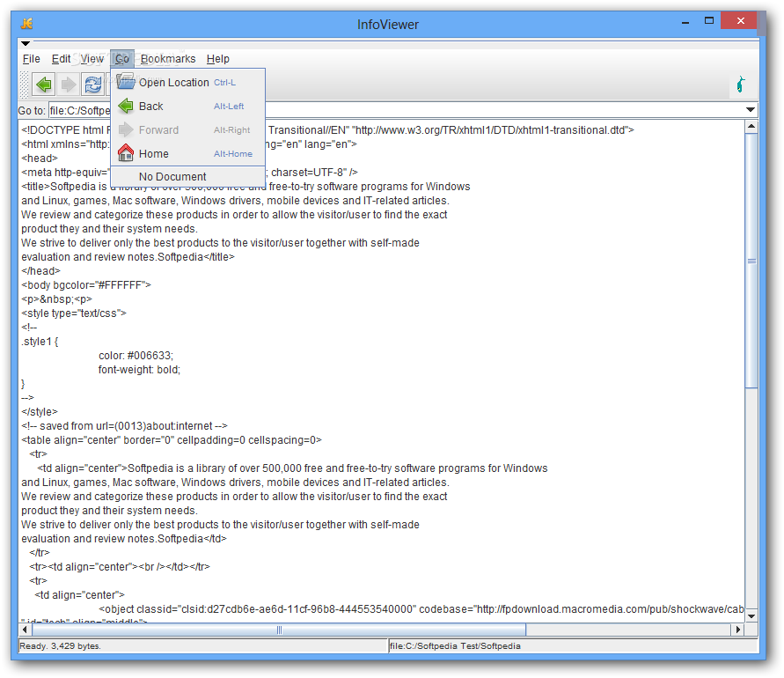Open the File menu

(x=32, y=59)
